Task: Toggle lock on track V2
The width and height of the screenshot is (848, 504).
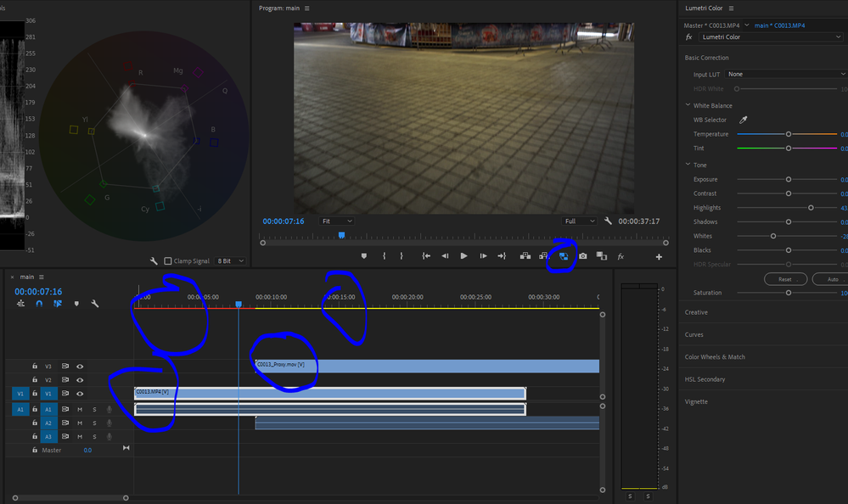Action: point(35,380)
